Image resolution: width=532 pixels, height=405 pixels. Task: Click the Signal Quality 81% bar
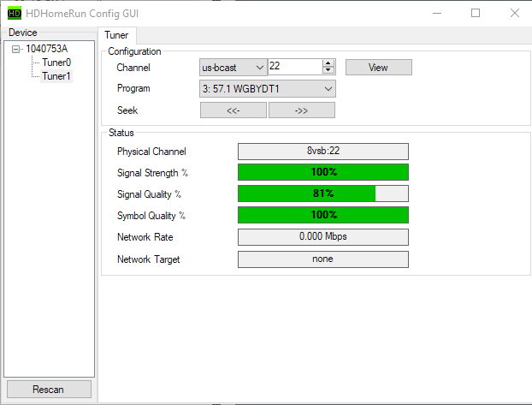(x=322, y=194)
